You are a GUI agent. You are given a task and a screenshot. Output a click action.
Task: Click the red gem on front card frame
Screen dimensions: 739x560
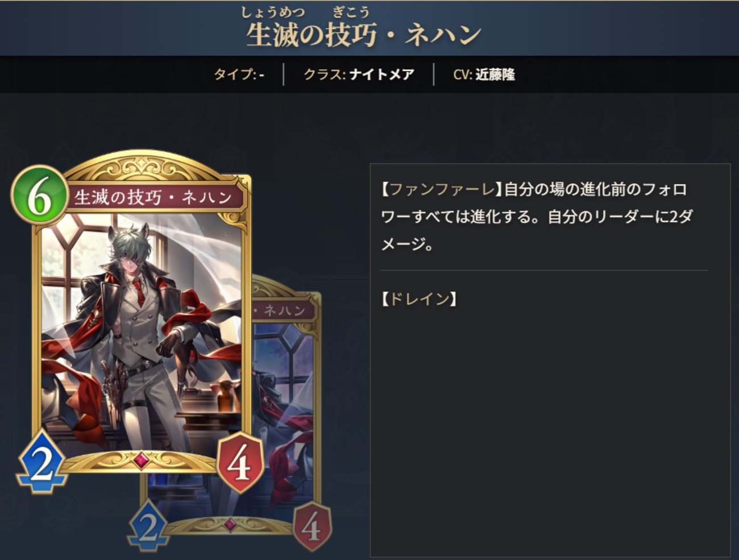click(141, 459)
